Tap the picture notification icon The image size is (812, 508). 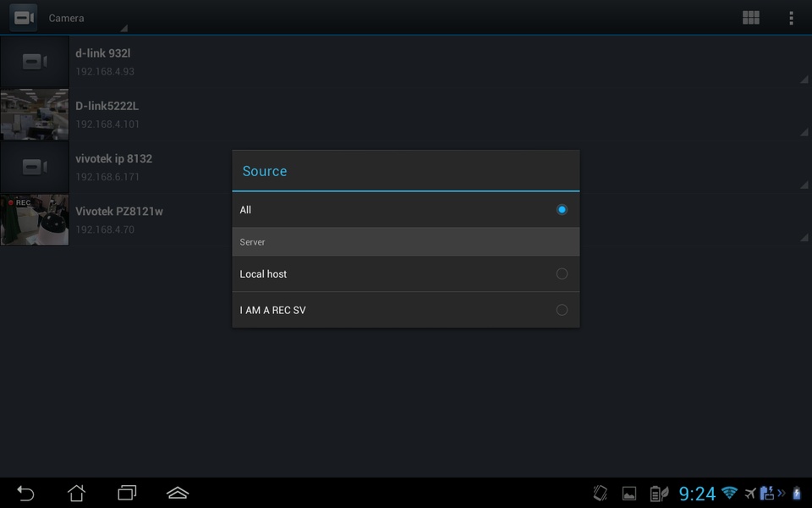point(629,494)
